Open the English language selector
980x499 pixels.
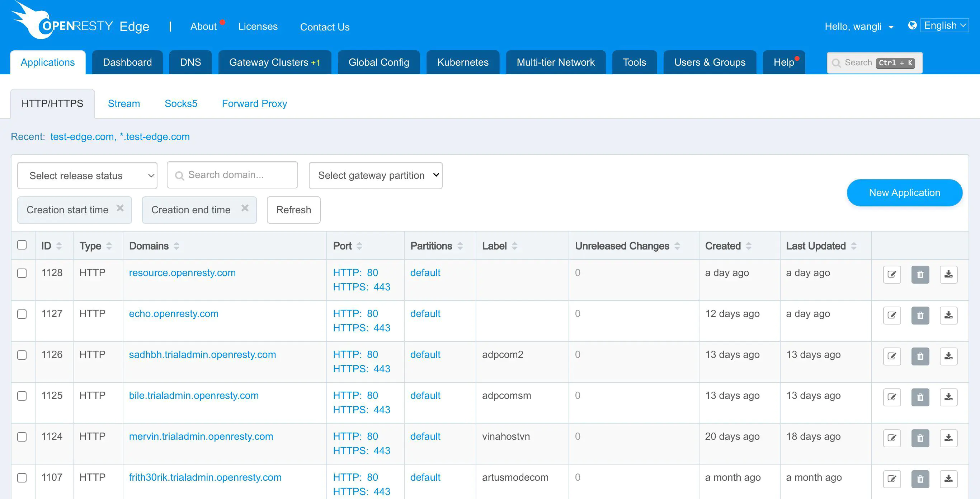pyautogui.click(x=944, y=25)
